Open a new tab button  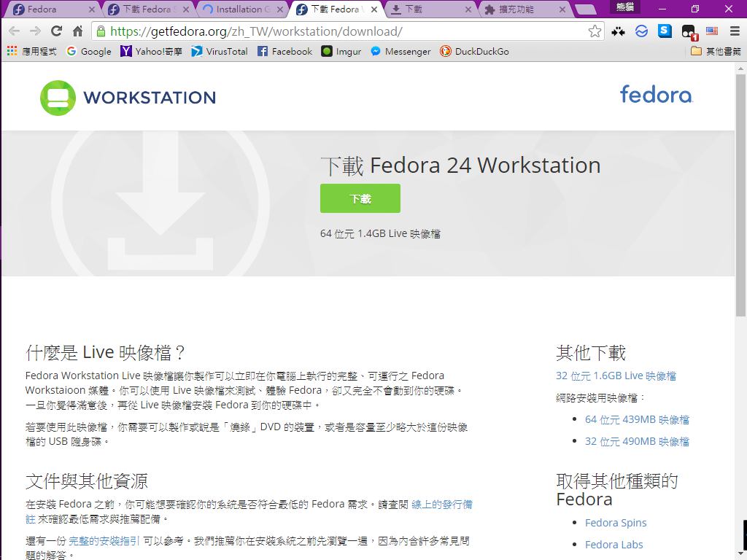(586, 9)
